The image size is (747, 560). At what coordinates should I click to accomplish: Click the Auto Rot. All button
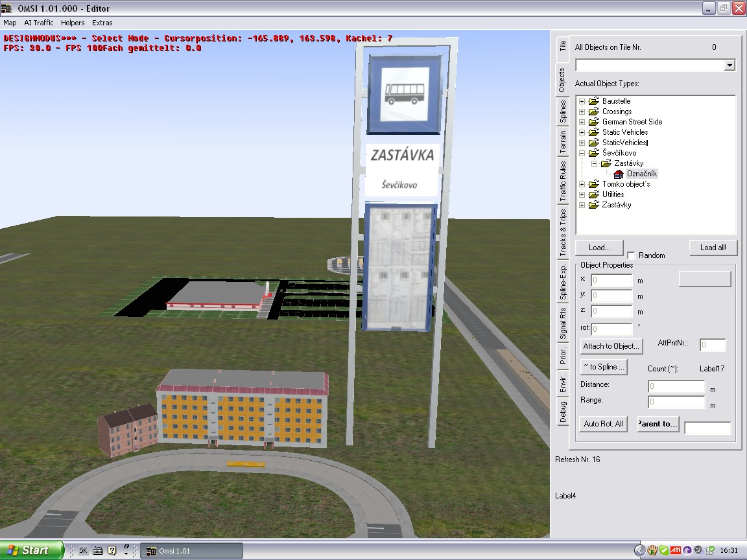(x=603, y=424)
